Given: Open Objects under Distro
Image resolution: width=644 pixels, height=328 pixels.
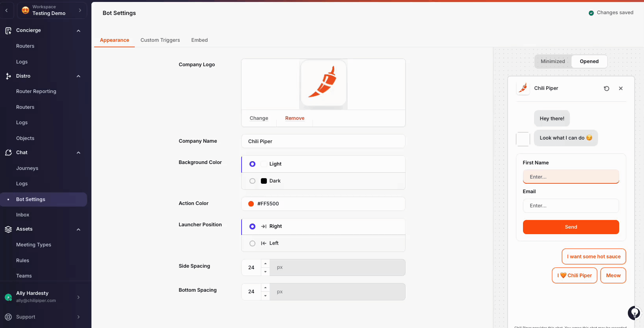Looking at the screenshot, I should pos(25,138).
